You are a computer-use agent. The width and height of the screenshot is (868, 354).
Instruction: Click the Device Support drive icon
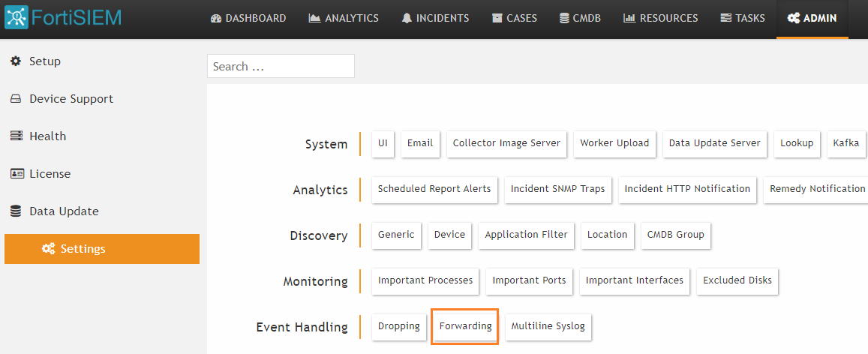pos(16,98)
